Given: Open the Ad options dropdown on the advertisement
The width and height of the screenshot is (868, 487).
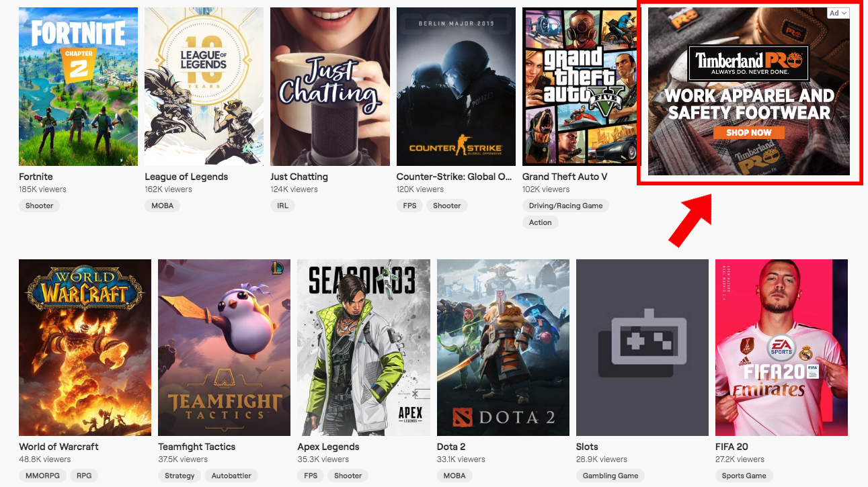Looking at the screenshot, I should coord(838,13).
